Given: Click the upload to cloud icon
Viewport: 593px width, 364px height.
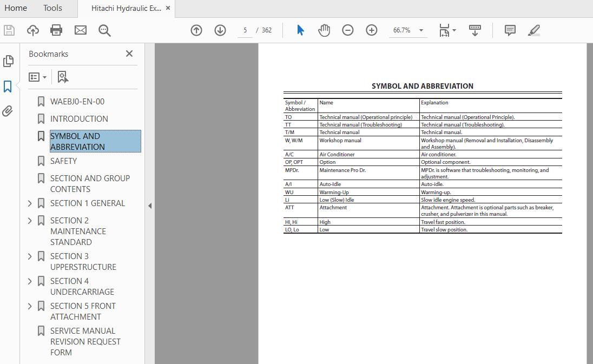Looking at the screenshot, I should (x=33, y=30).
